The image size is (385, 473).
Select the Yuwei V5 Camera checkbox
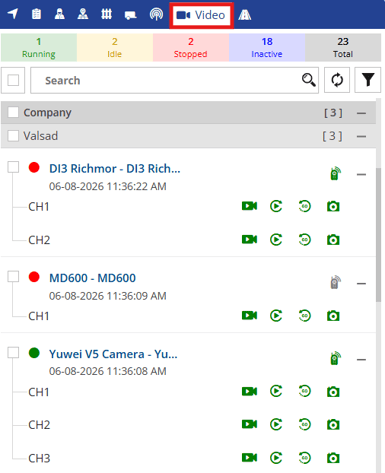pyautogui.click(x=13, y=352)
